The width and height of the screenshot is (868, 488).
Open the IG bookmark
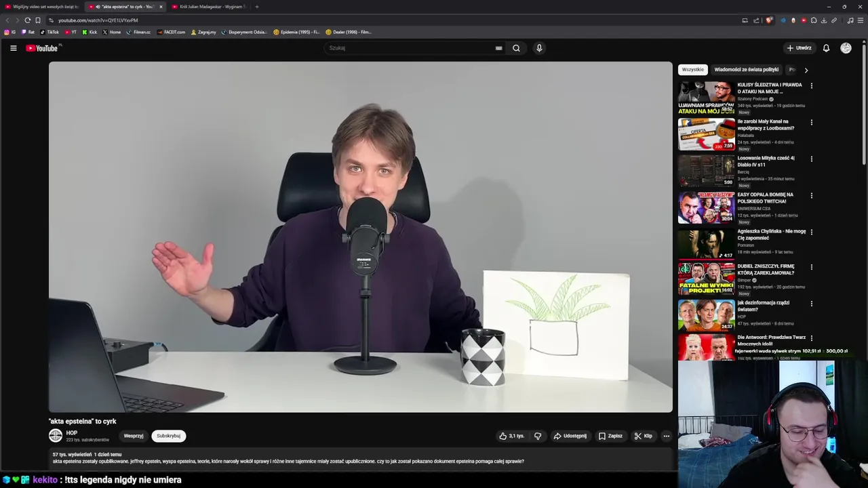click(10, 32)
